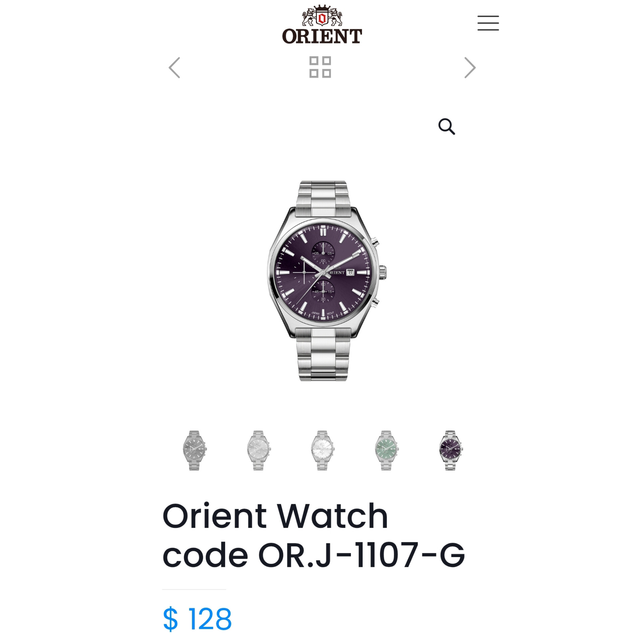Select the purple dial watch thumbnail
Image resolution: width=644 pixels, height=644 pixels.
click(450, 450)
